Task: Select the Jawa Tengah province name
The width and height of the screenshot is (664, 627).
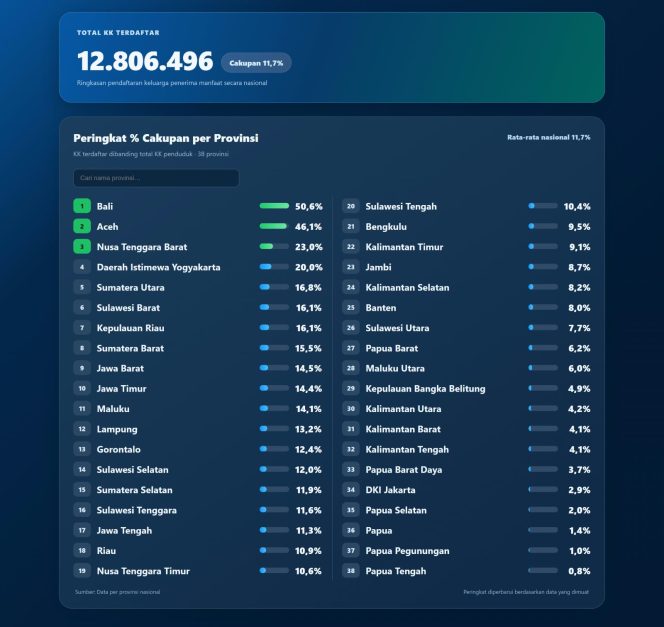Action: (124, 531)
